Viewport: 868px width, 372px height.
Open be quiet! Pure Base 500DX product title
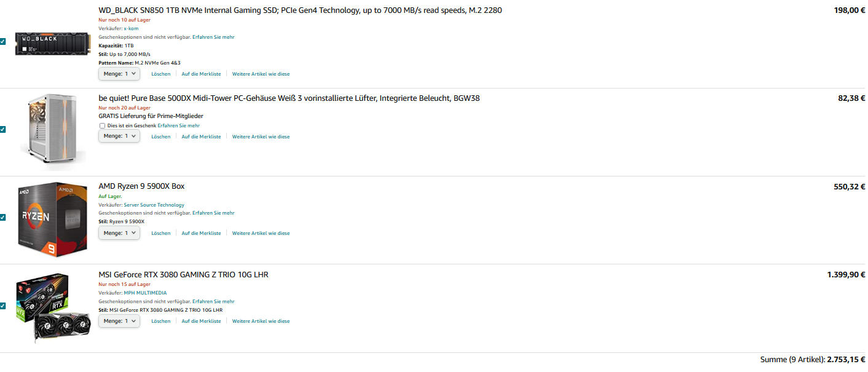point(289,98)
